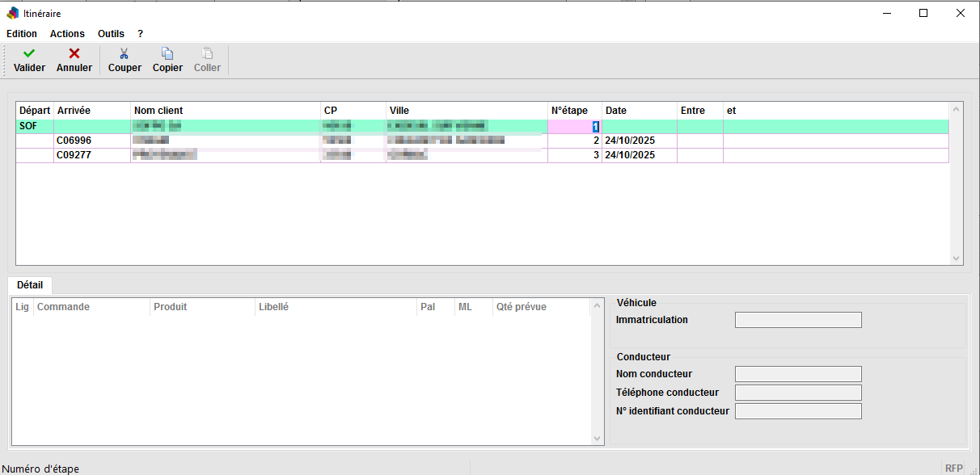Viewport: 980px width, 475px height.
Task: Click the greyed Coller paste icon
Action: [207, 53]
